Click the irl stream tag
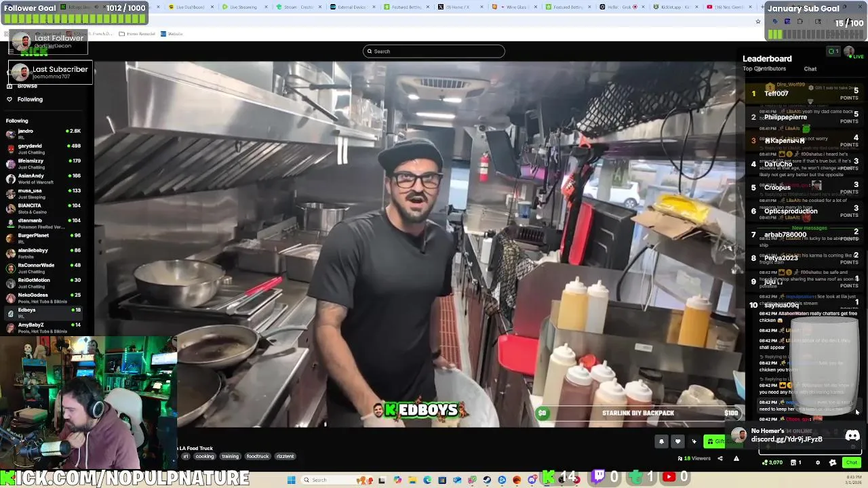Screen dimensions: 868x488 pos(186,456)
